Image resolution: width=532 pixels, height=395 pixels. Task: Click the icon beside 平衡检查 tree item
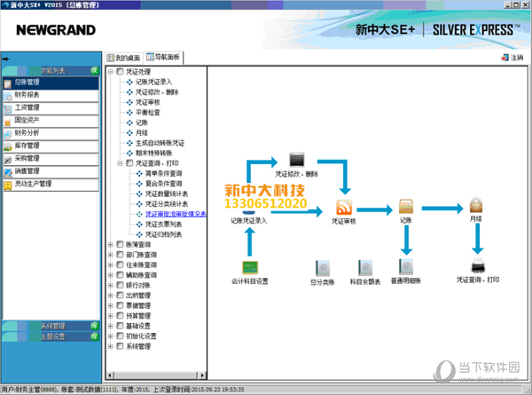pyautogui.click(x=129, y=113)
